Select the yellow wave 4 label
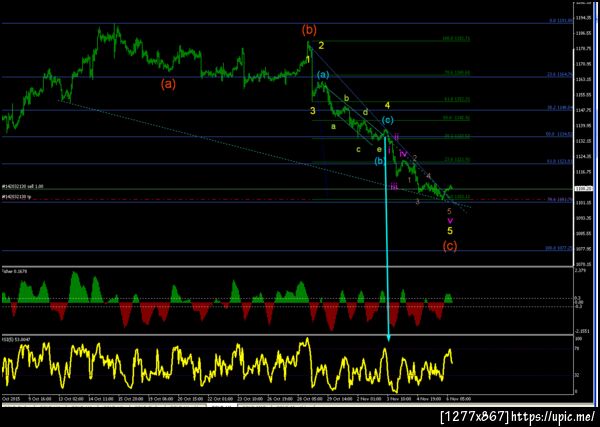The width and height of the screenshot is (600, 427). (387, 105)
